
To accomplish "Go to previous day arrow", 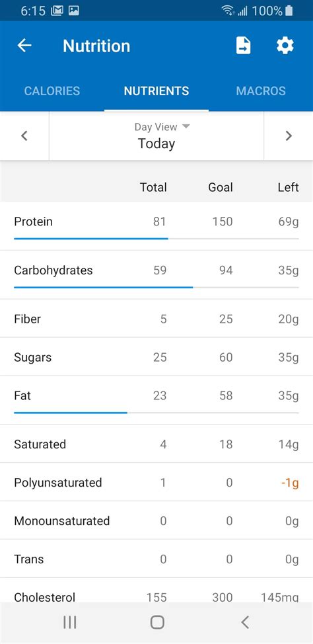I will click(x=24, y=136).
